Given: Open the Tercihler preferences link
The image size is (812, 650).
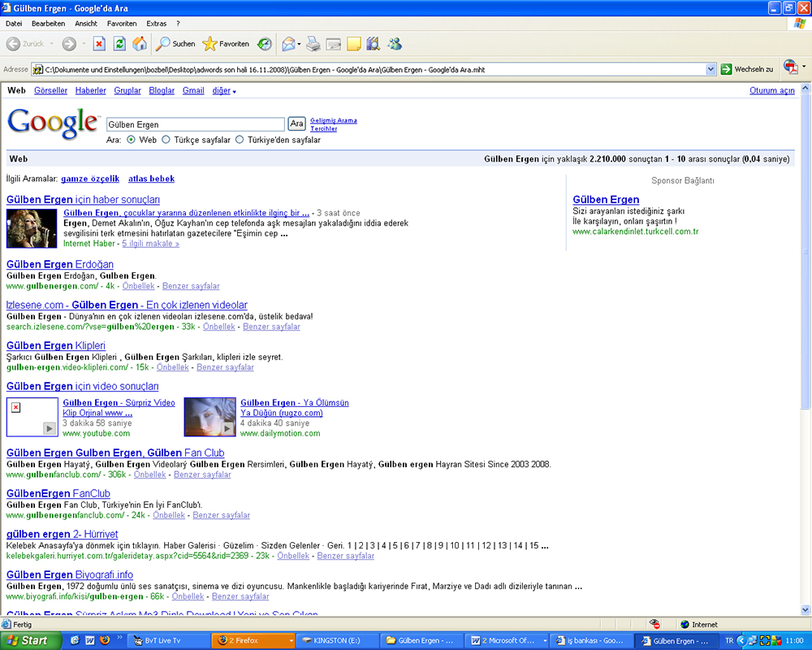Looking at the screenshot, I should click(x=324, y=128).
